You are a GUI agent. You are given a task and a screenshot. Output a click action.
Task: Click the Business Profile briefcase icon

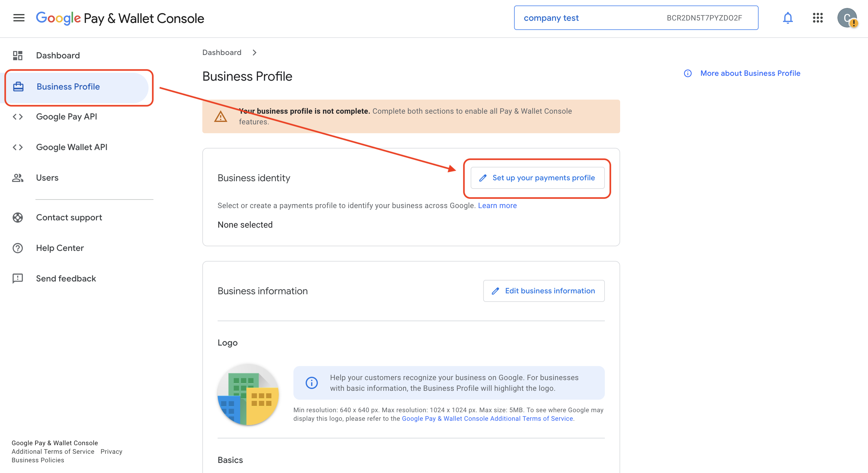(18, 86)
